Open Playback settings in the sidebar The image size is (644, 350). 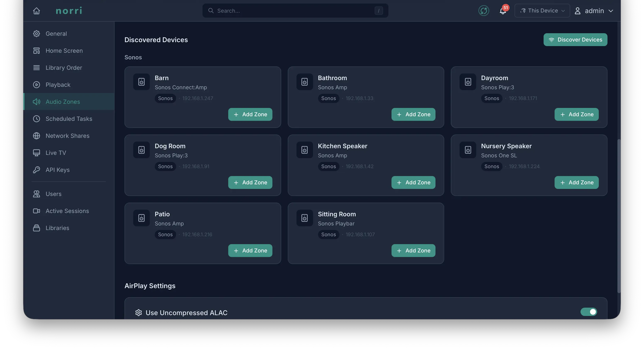(x=58, y=85)
